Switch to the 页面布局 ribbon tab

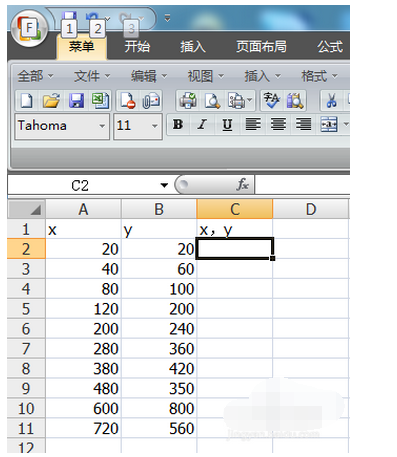click(262, 47)
